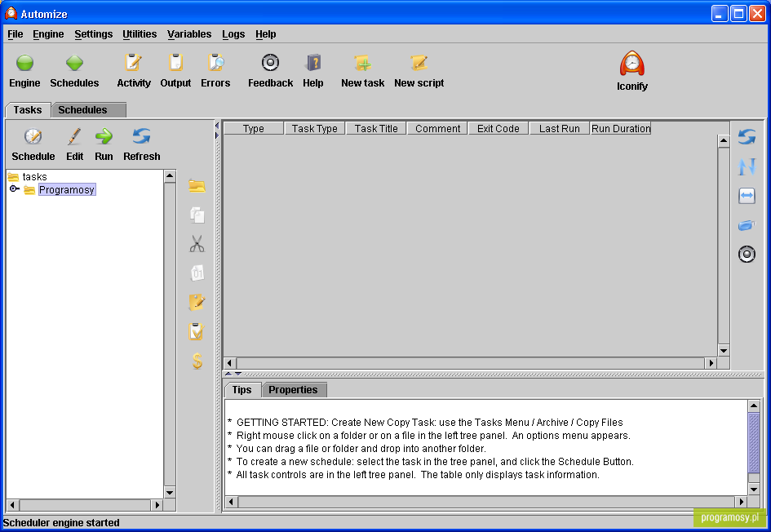
Task: Click the Last Run column header
Action: [560, 128]
